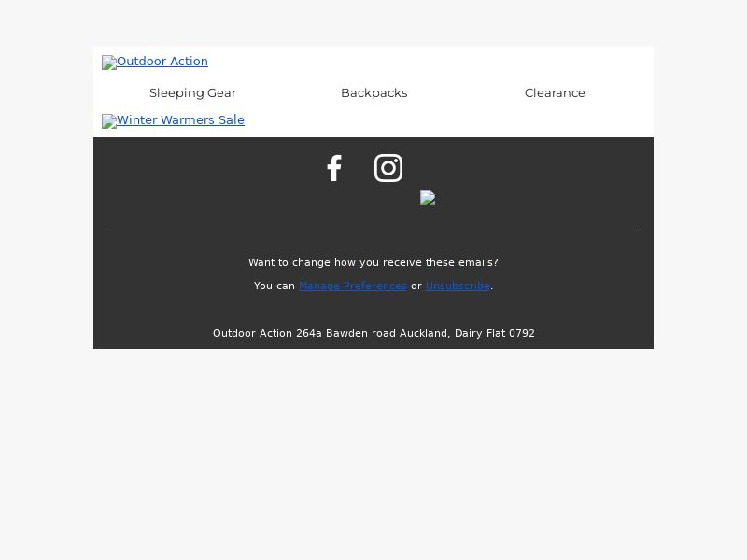This screenshot has height=560, width=747.
Task: Open the Facebook social icon
Action: pos(334,168)
